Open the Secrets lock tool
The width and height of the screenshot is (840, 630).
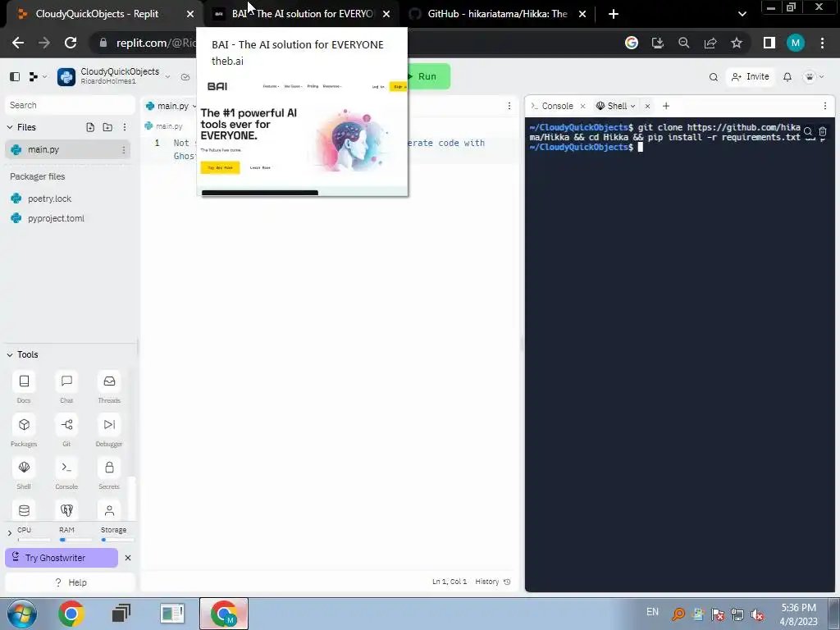pos(109,468)
